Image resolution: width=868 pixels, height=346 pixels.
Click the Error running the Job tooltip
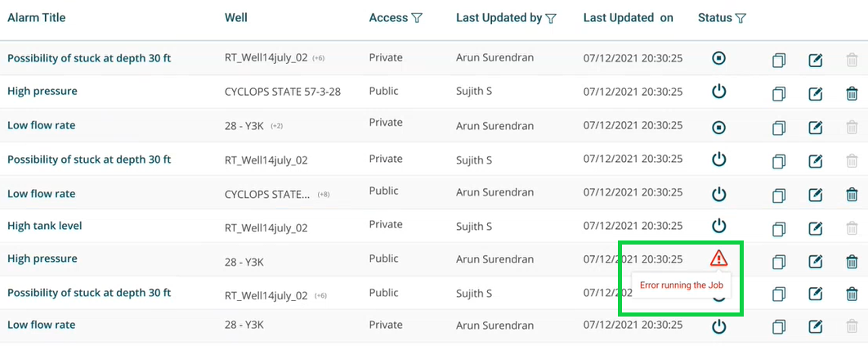tap(680, 285)
